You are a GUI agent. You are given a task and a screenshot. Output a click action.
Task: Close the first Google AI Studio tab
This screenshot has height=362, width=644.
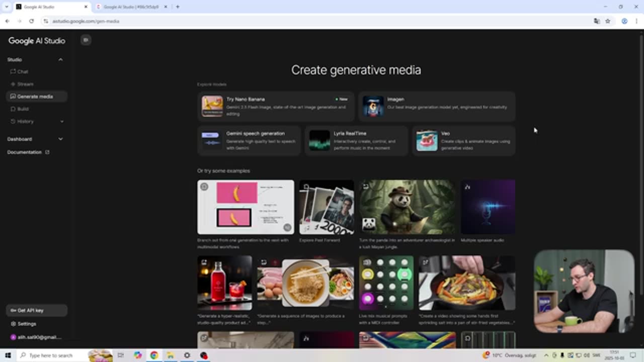pyautogui.click(x=86, y=7)
